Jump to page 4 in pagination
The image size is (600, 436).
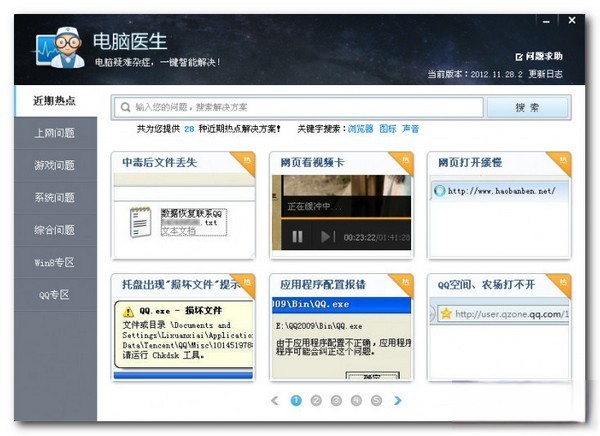[x=356, y=400]
